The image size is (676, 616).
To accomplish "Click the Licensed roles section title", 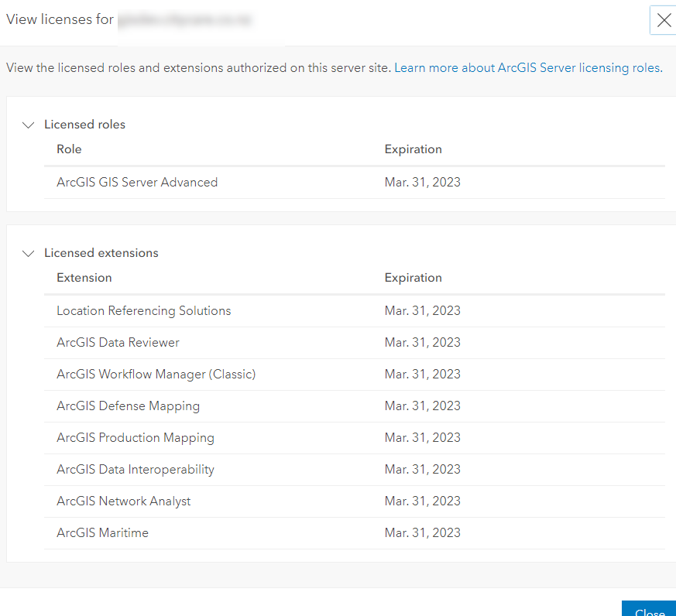I will pyautogui.click(x=84, y=125).
